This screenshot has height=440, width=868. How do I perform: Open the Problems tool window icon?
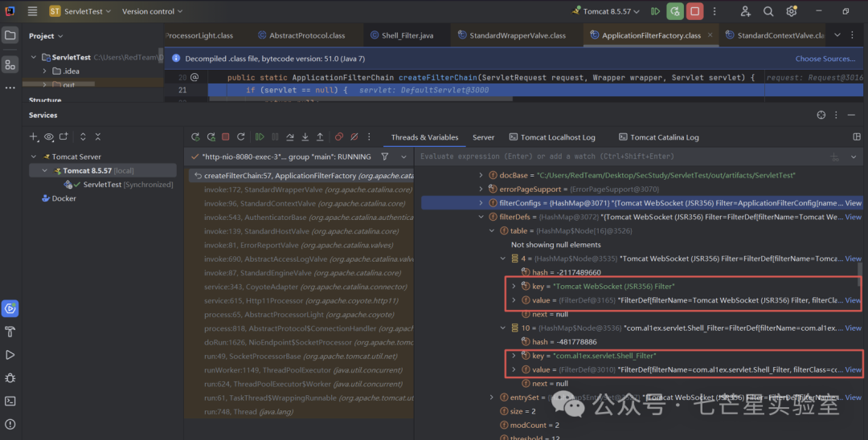[10, 425]
